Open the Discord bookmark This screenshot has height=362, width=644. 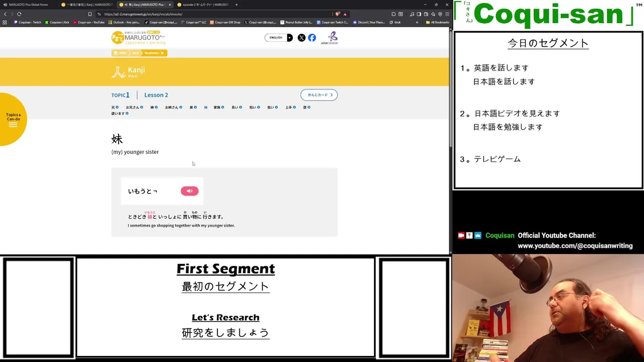369,22
